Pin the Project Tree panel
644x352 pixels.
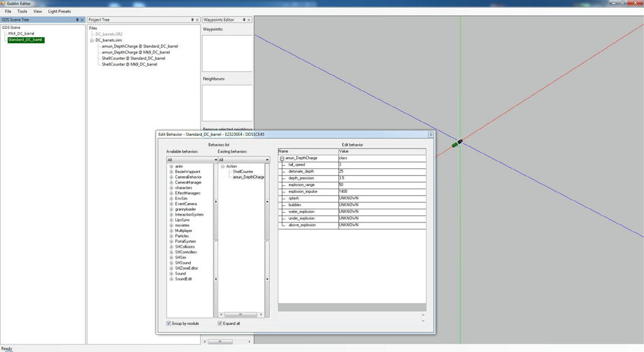[x=192, y=19]
